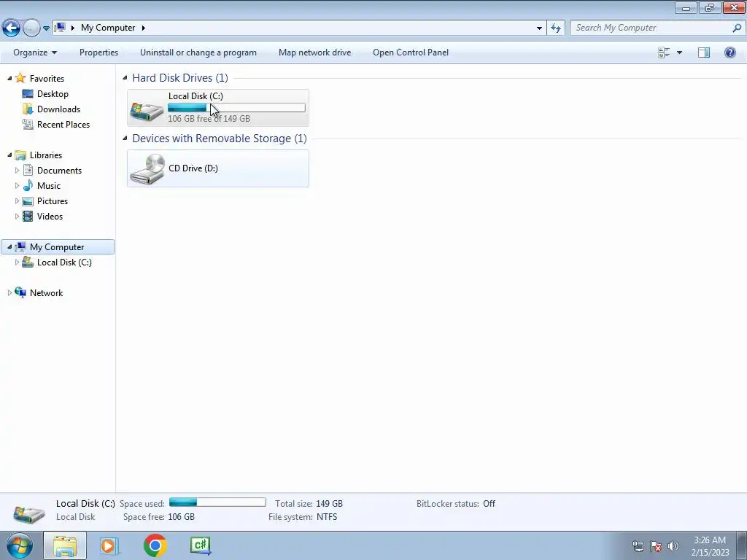Open Google Chrome from taskbar
747x560 pixels.
[x=155, y=545]
